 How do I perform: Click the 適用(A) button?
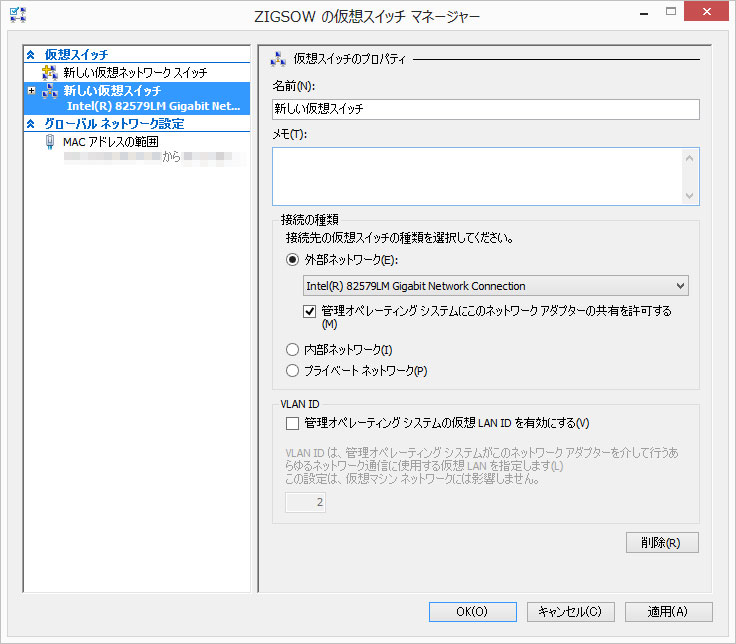(x=669, y=612)
